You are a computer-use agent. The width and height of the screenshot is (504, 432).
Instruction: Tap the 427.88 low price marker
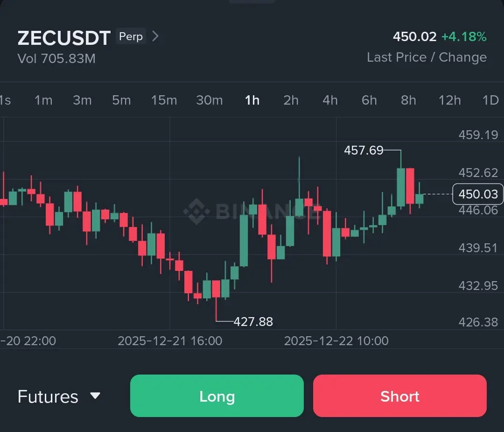tap(253, 322)
